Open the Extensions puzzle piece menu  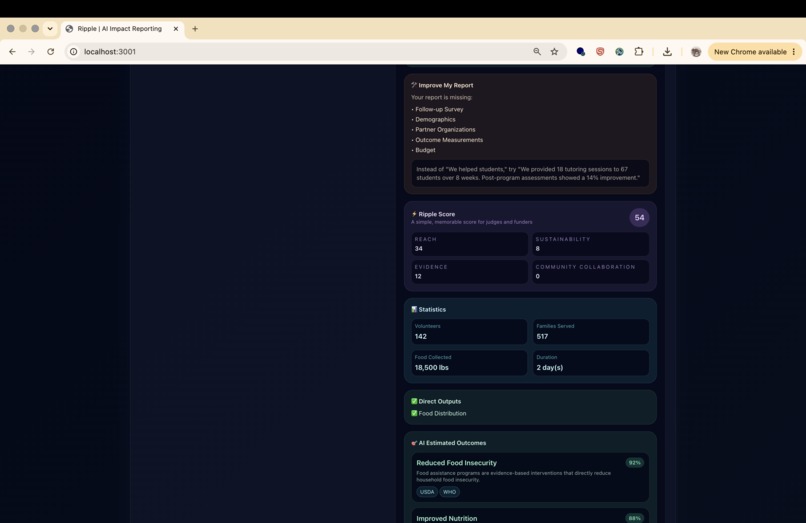tap(639, 51)
